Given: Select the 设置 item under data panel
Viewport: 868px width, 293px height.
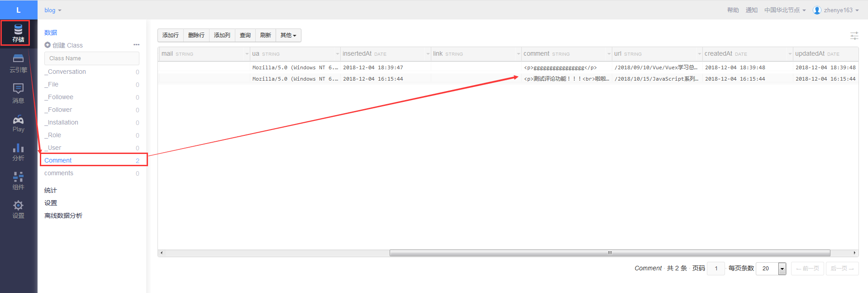Looking at the screenshot, I should (51, 203).
